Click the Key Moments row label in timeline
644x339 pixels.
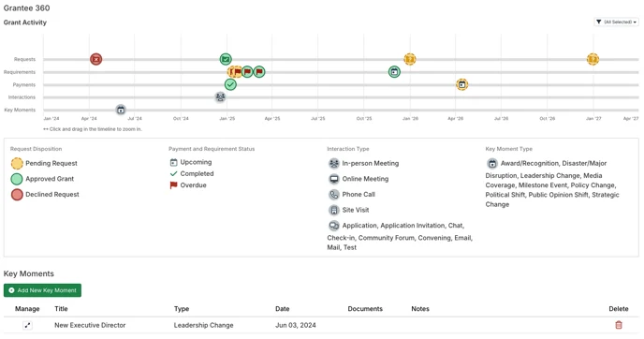(x=20, y=111)
